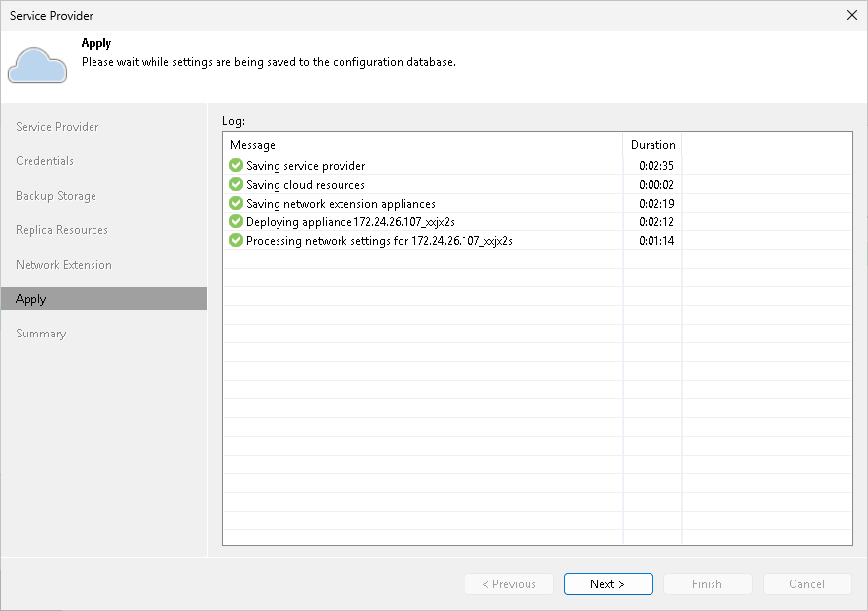This screenshot has width=868, height=611.
Task: Open the Backup Storage wizard step
Action: [x=55, y=195]
